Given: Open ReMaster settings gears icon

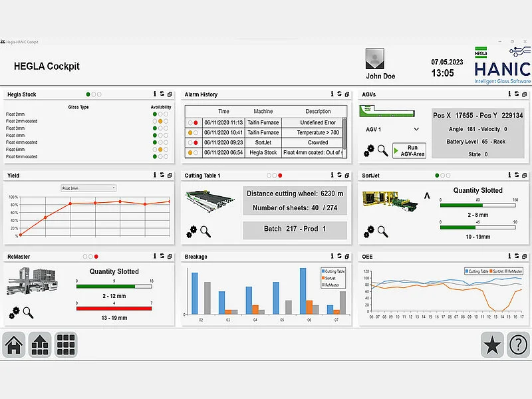Looking at the screenshot, I should 14,313.
